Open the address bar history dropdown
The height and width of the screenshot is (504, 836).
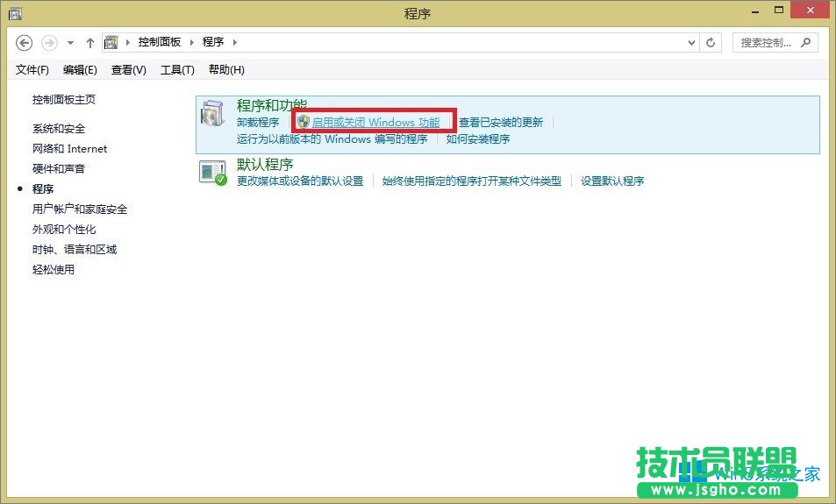pos(691,43)
